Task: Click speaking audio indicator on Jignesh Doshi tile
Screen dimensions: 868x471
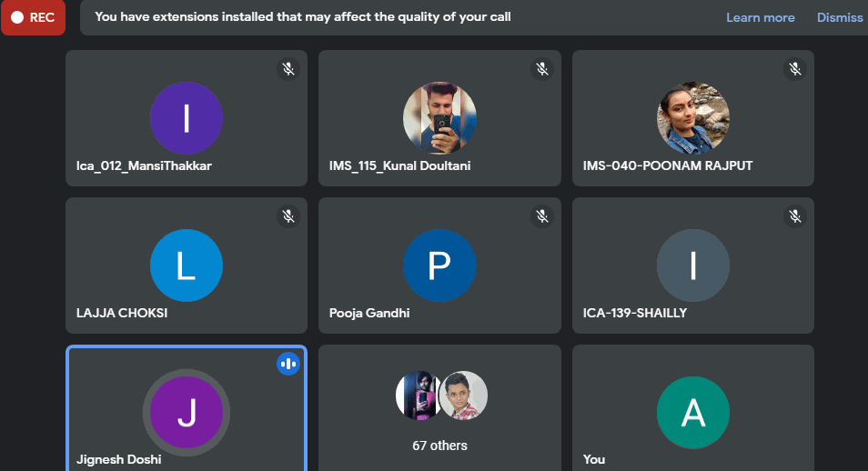Action: pos(288,364)
